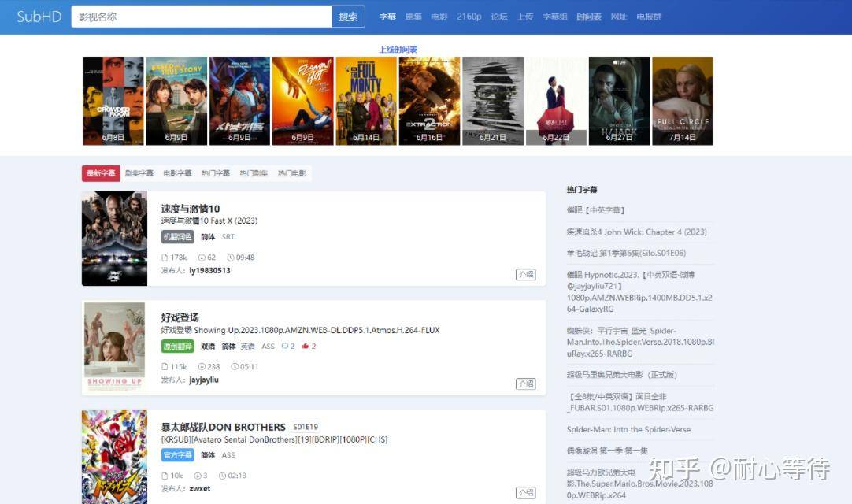This screenshot has width=852, height=504.
Task: Open The Full Monty poster dated 6月14日
Action: (366, 101)
